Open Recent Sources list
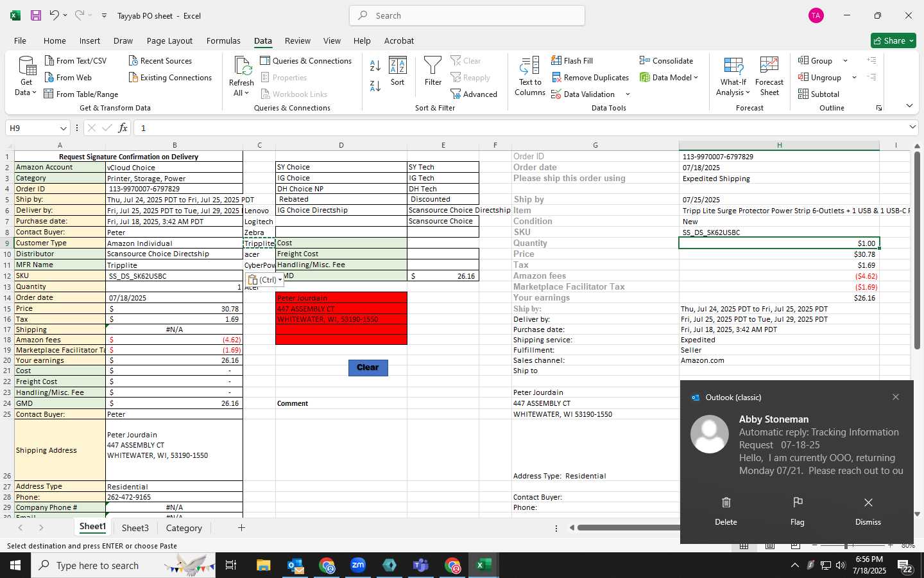Screen dimensions: 924x578 [160, 60]
